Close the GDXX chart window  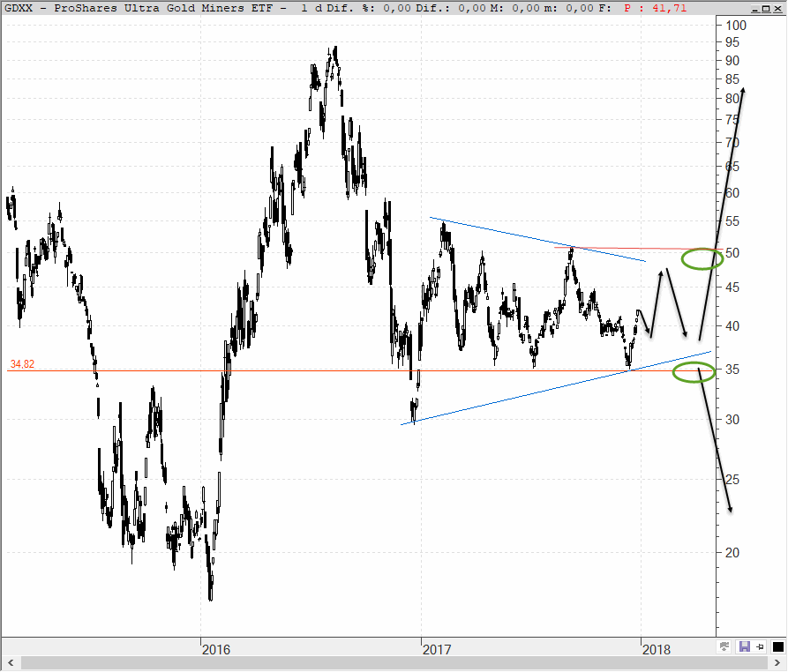click(777, 9)
